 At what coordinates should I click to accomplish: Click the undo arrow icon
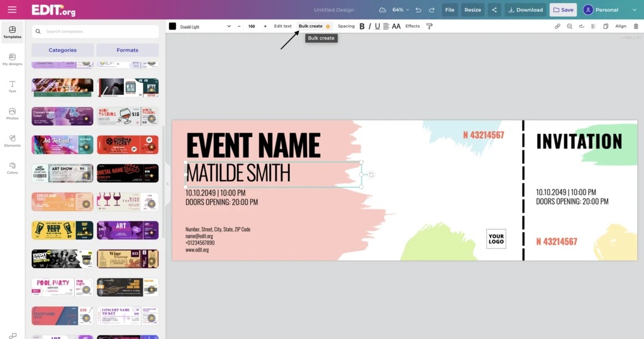click(x=418, y=10)
